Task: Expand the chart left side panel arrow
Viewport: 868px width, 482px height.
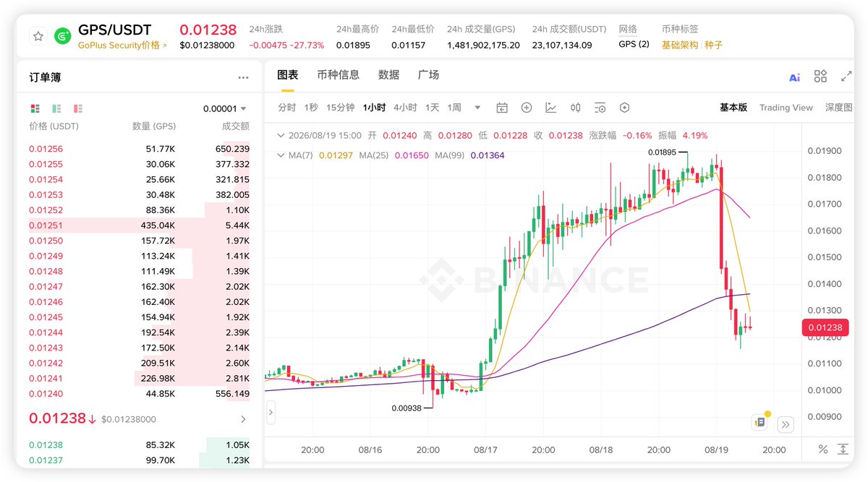Action: click(x=271, y=414)
